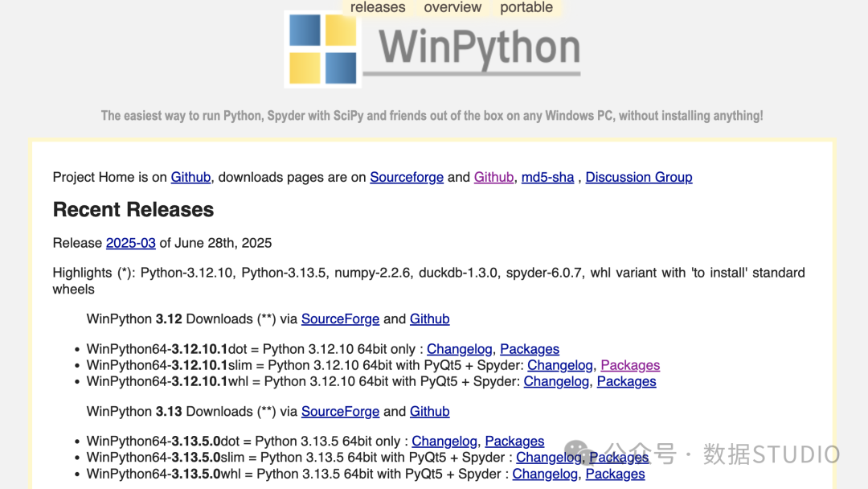This screenshot has width=868, height=489.
Task: Open the portable tab
Action: coord(526,7)
